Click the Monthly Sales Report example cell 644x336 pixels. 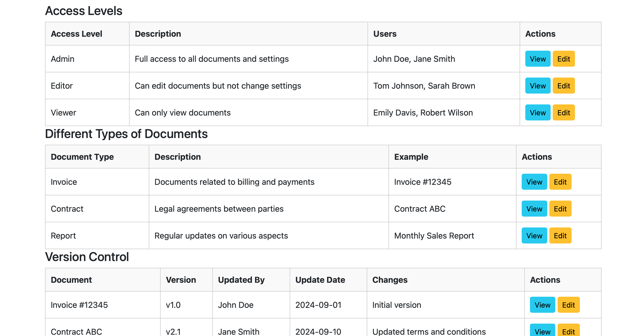434,236
